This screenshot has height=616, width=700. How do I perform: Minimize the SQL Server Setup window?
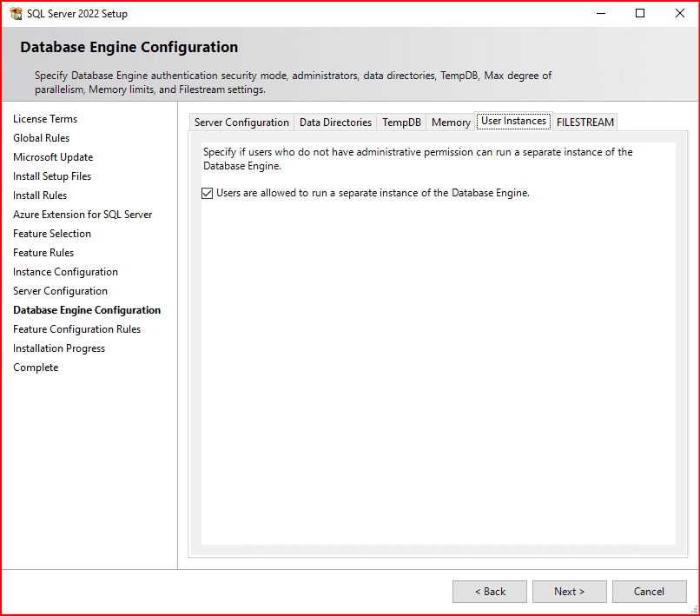[x=600, y=14]
